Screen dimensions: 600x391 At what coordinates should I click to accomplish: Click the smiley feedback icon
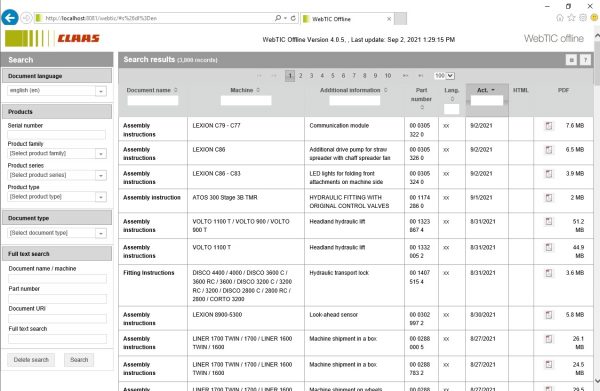[x=594, y=18]
